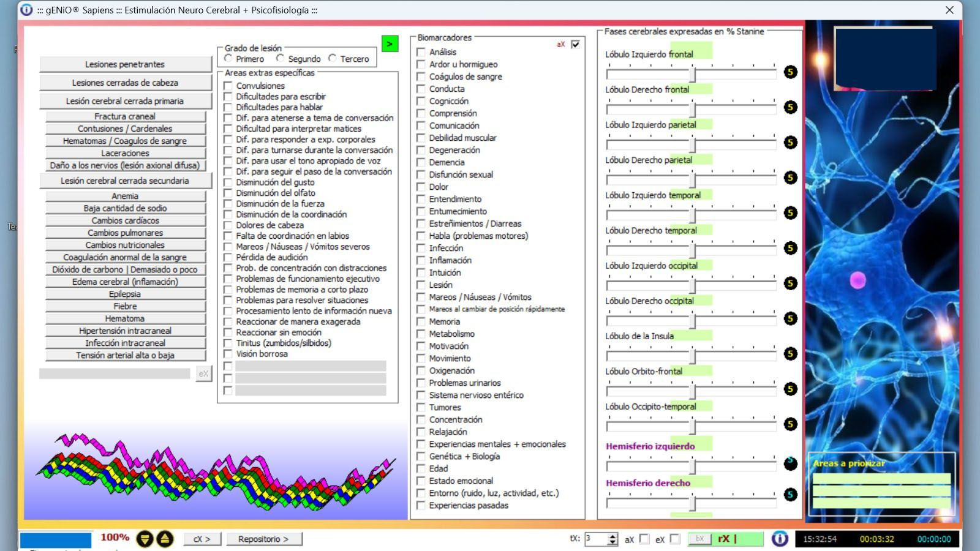
Task: Click the stanine 5 badge for Lóbulo Izquierdo frontal
Action: [791, 72]
